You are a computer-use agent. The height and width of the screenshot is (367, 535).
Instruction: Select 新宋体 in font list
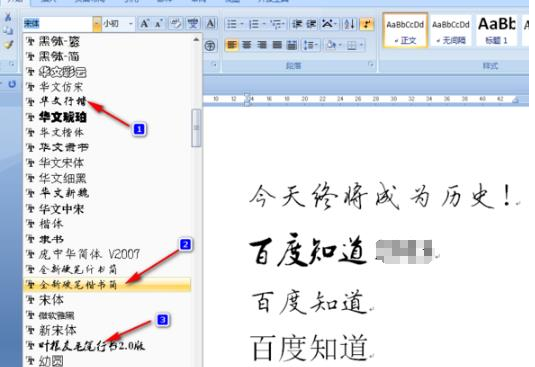click(x=107, y=330)
